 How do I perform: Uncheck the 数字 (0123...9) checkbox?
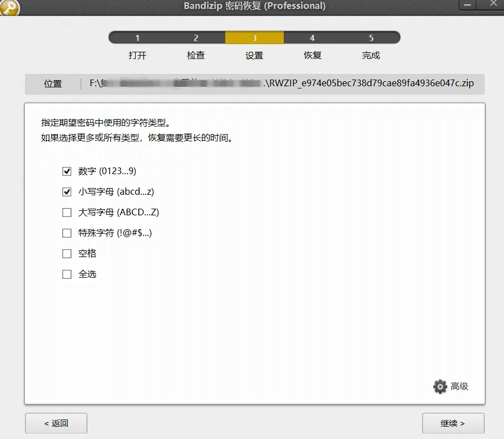(67, 171)
